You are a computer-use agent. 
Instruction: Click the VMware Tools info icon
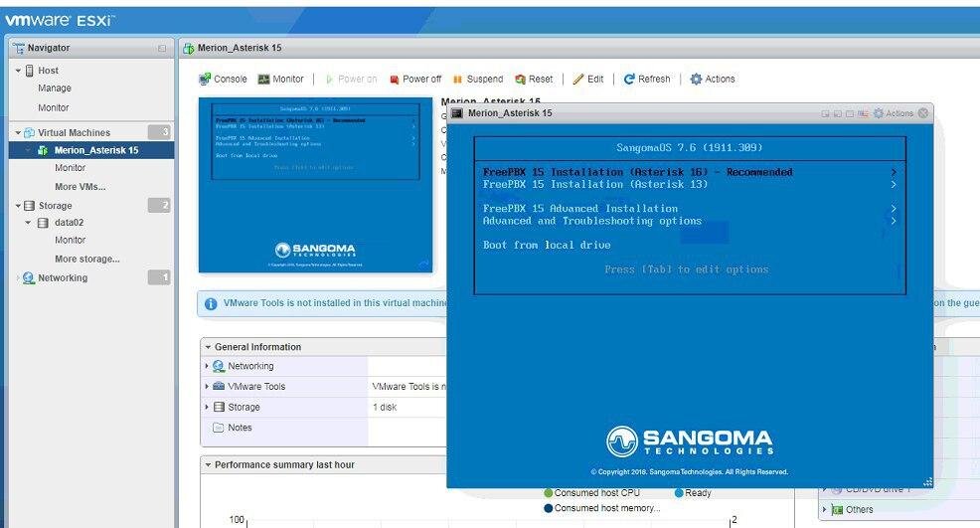[x=211, y=303]
